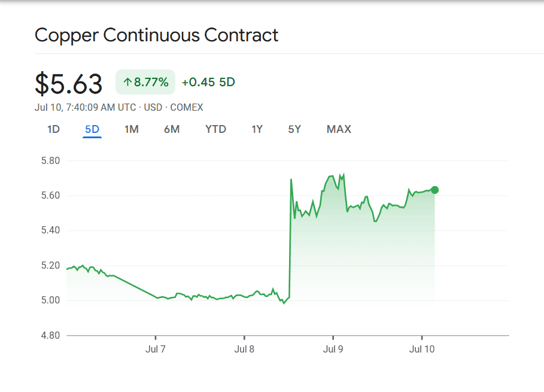Screen dimensions: 544x392
Task: Click the +0.45 5D change text
Action: click(208, 82)
